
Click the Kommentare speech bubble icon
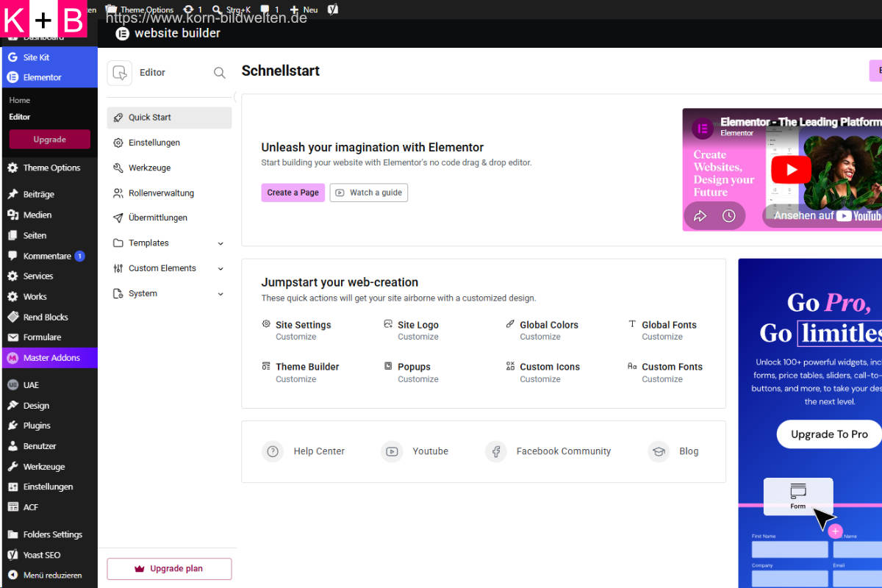point(12,256)
